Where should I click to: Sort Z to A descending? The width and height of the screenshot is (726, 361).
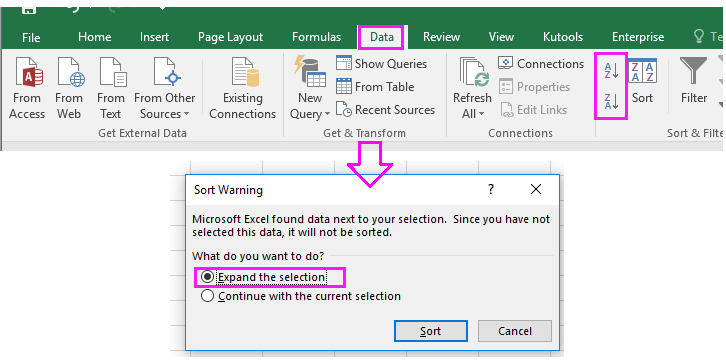pos(611,101)
